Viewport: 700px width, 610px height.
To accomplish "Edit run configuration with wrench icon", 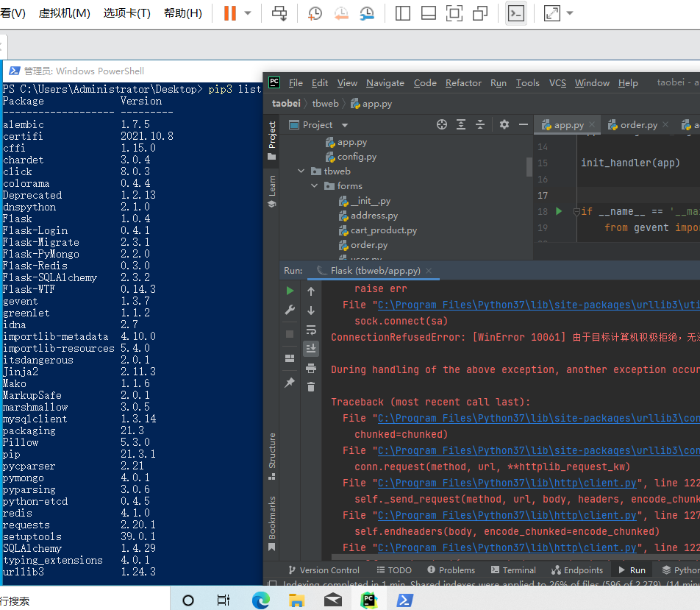I will [x=290, y=310].
